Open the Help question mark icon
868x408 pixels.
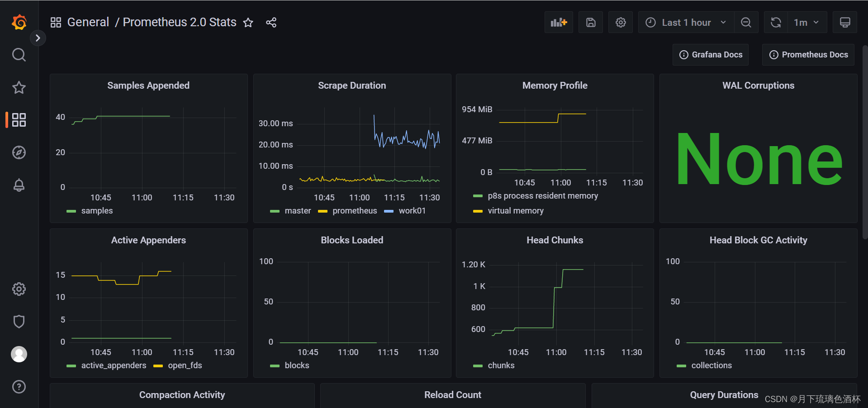19,387
